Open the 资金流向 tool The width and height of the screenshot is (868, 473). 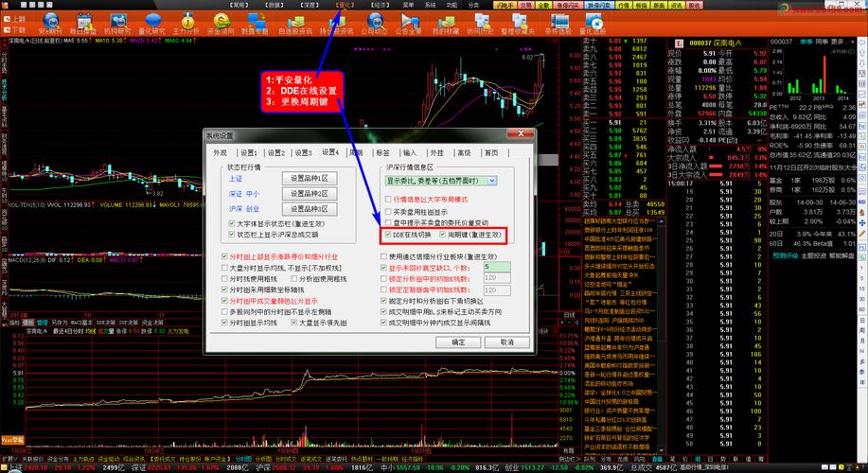point(220,26)
